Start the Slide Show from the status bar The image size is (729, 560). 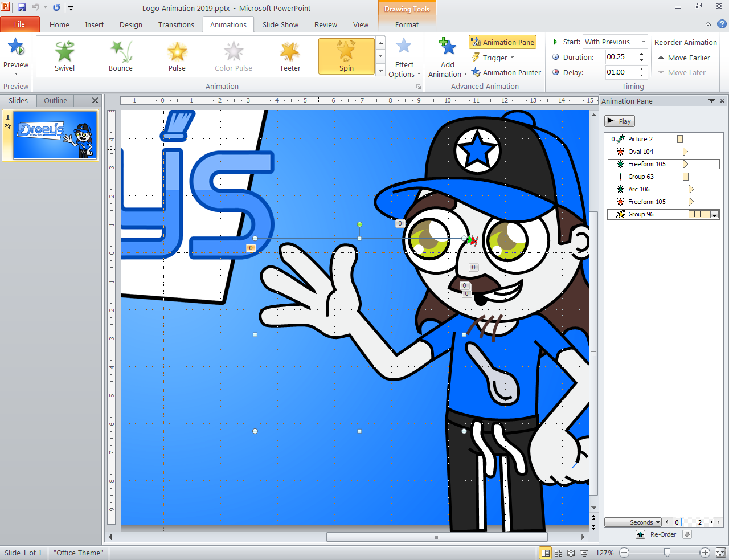(x=584, y=553)
